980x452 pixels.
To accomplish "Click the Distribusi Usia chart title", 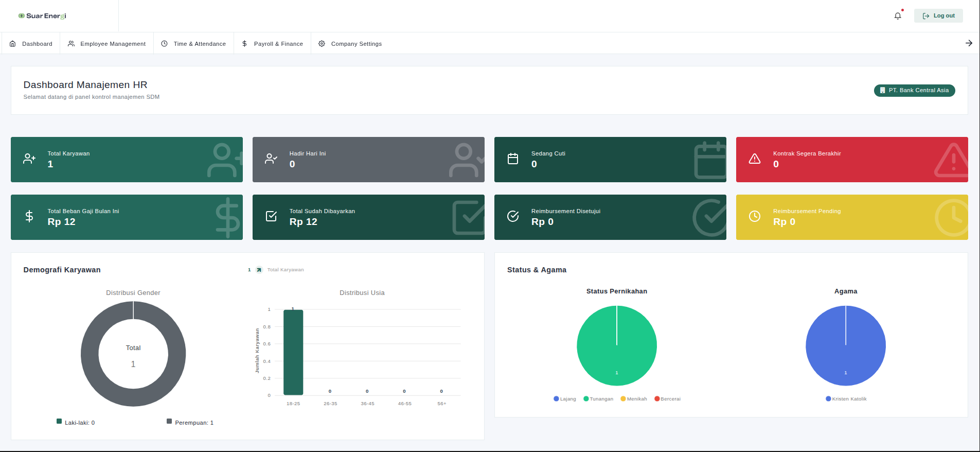I will [362, 293].
